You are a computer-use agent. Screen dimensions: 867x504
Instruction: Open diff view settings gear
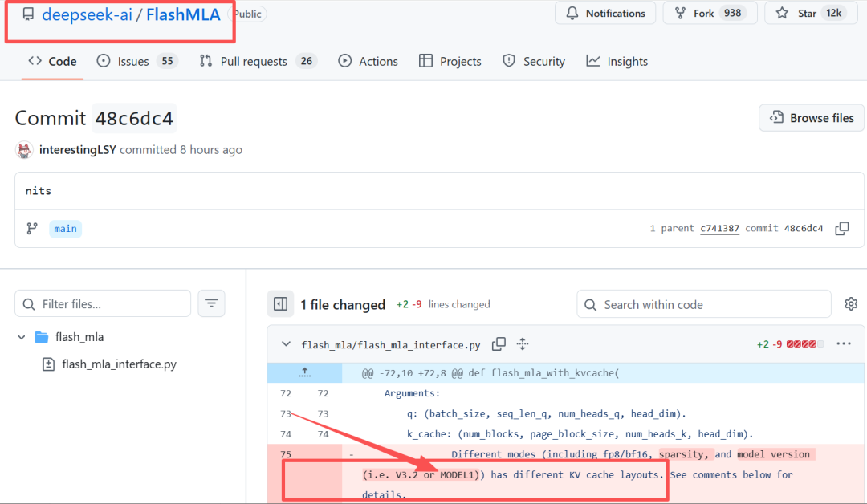click(851, 304)
